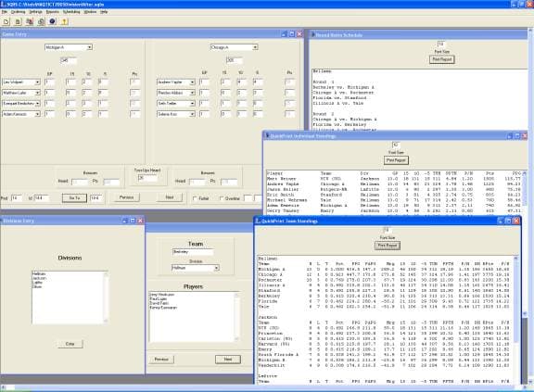Viewport: 534px width, 392px height.
Task: Click the Go To button
Action: coord(74,197)
